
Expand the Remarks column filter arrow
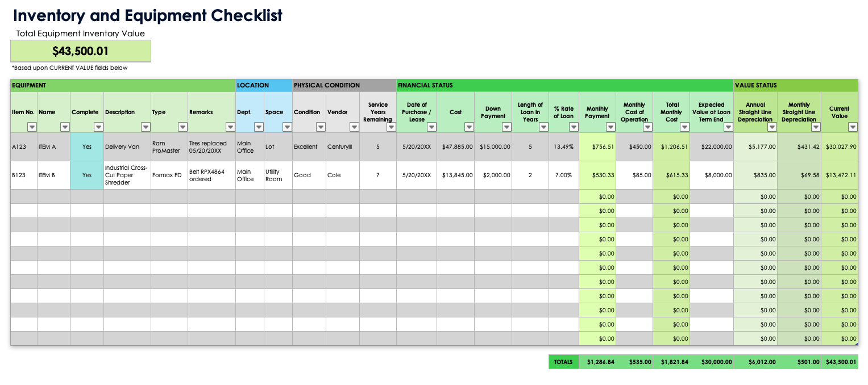(230, 127)
